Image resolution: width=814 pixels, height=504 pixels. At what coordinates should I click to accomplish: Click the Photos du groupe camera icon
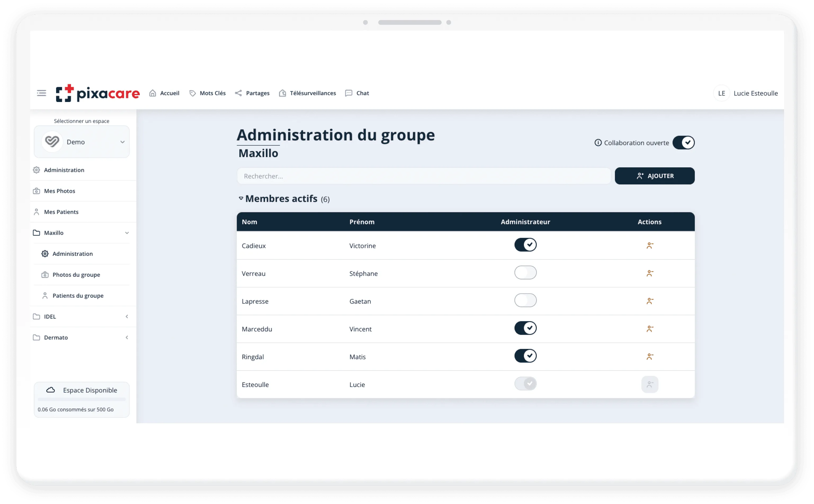pyautogui.click(x=45, y=275)
